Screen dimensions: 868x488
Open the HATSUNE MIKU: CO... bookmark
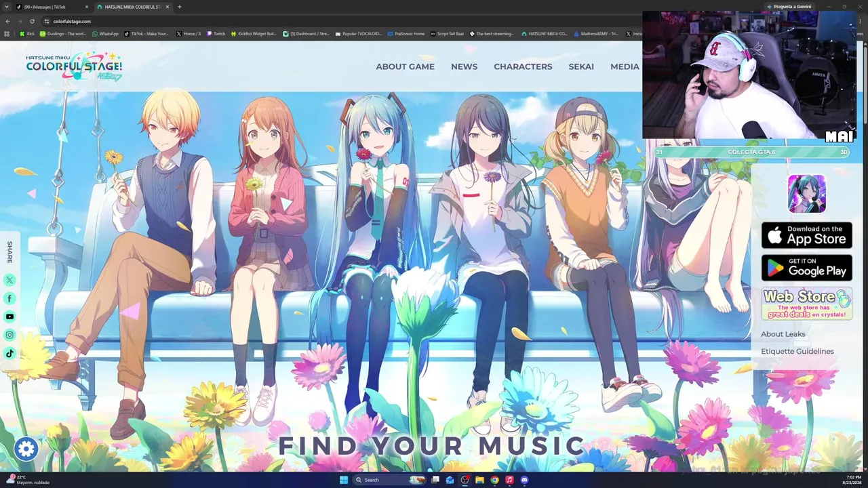coord(545,33)
